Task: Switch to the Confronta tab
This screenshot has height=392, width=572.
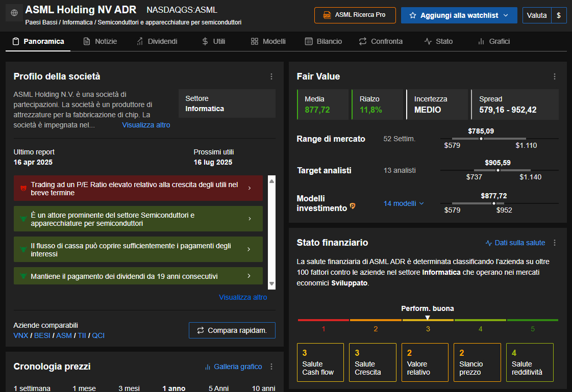Action: pos(381,41)
